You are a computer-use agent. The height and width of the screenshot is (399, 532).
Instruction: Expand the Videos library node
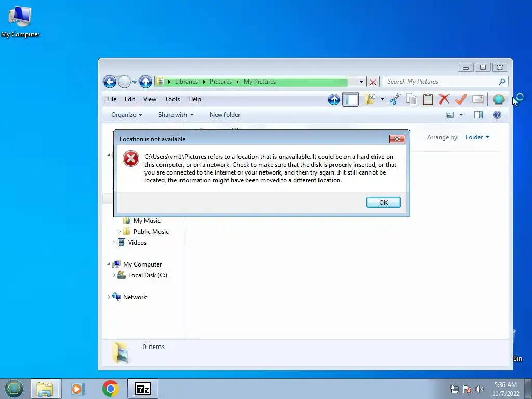click(x=114, y=242)
